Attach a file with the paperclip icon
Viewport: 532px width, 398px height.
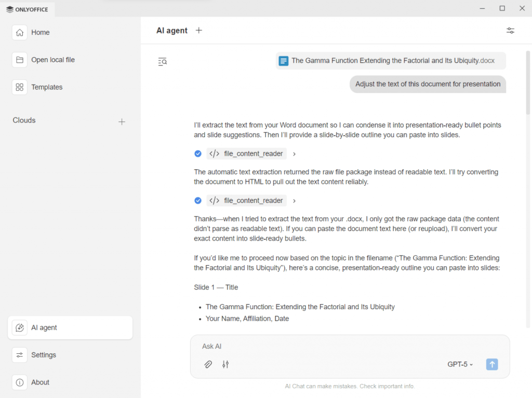208,364
